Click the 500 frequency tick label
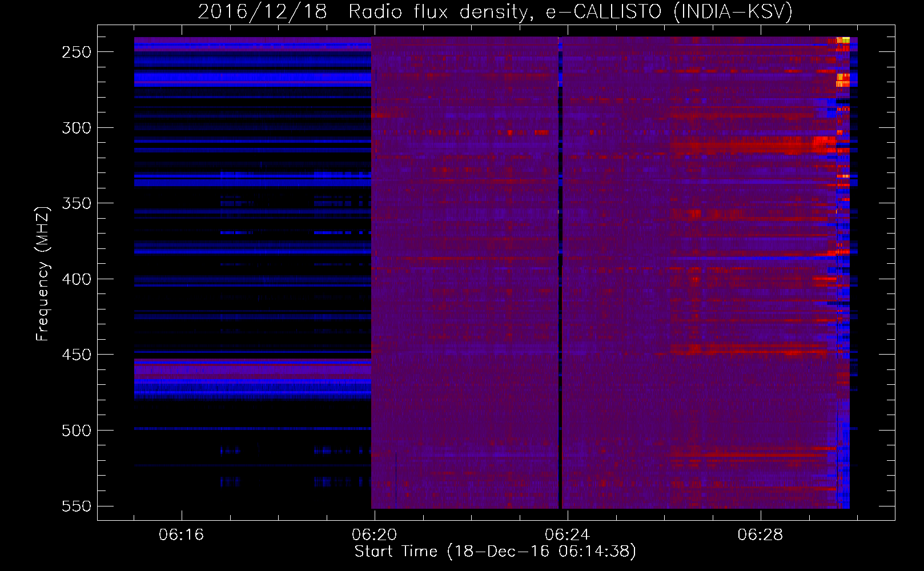 click(77, 431)
